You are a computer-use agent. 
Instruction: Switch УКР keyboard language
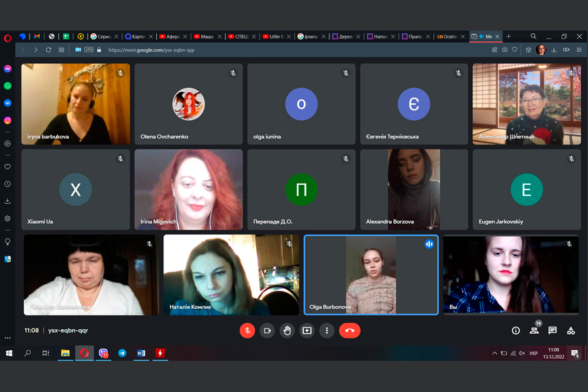533,353
